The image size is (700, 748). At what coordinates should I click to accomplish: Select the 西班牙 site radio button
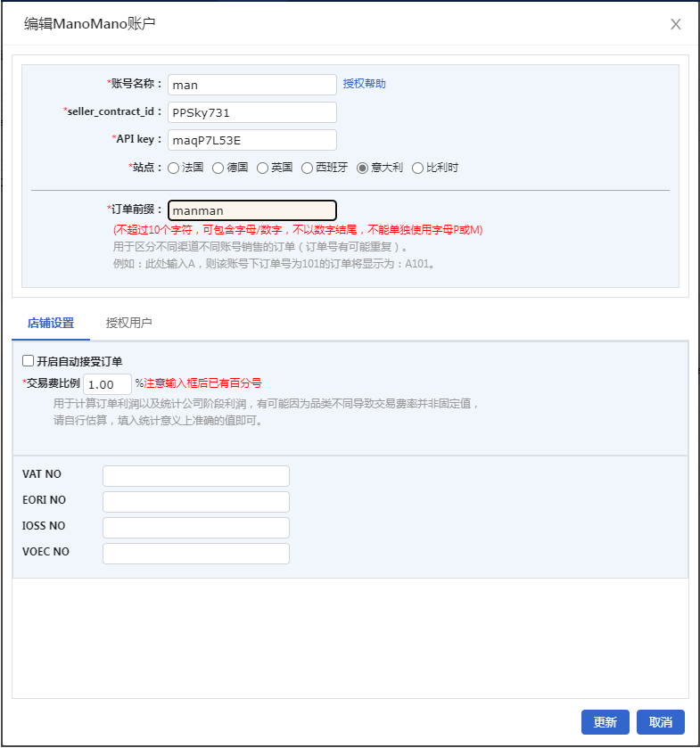pos(308,168)
